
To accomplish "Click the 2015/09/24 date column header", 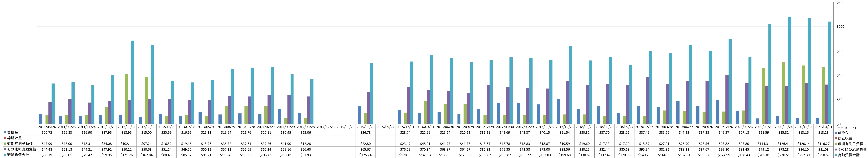I will click(386, 127).
